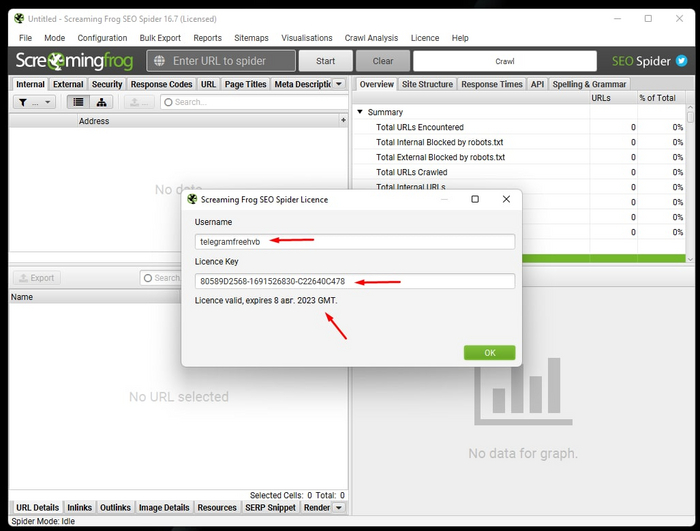
Task: Select the Meta Description tab
Action: pos(302,84)
